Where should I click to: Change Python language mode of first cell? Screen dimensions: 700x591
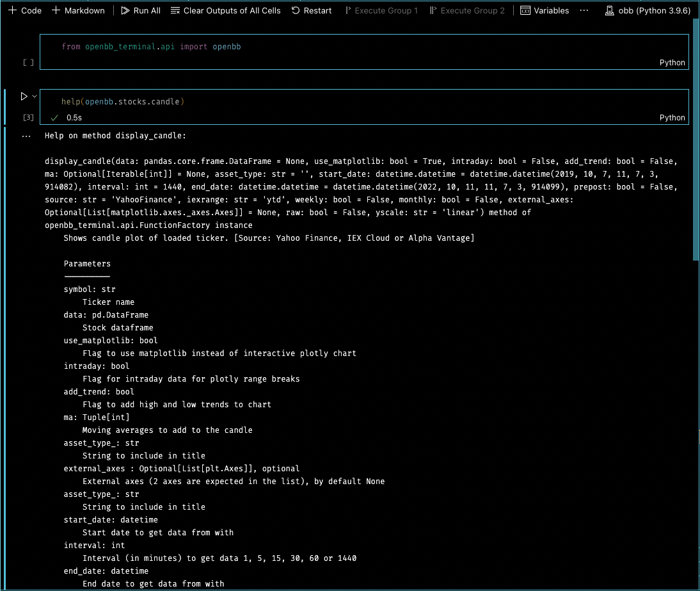(x=672, y=63)
